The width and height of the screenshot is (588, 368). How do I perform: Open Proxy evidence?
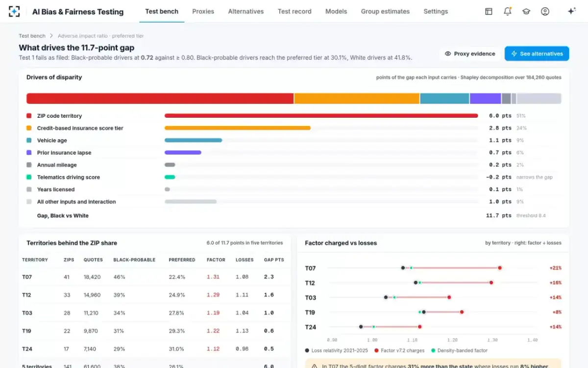tap(470, 54)
